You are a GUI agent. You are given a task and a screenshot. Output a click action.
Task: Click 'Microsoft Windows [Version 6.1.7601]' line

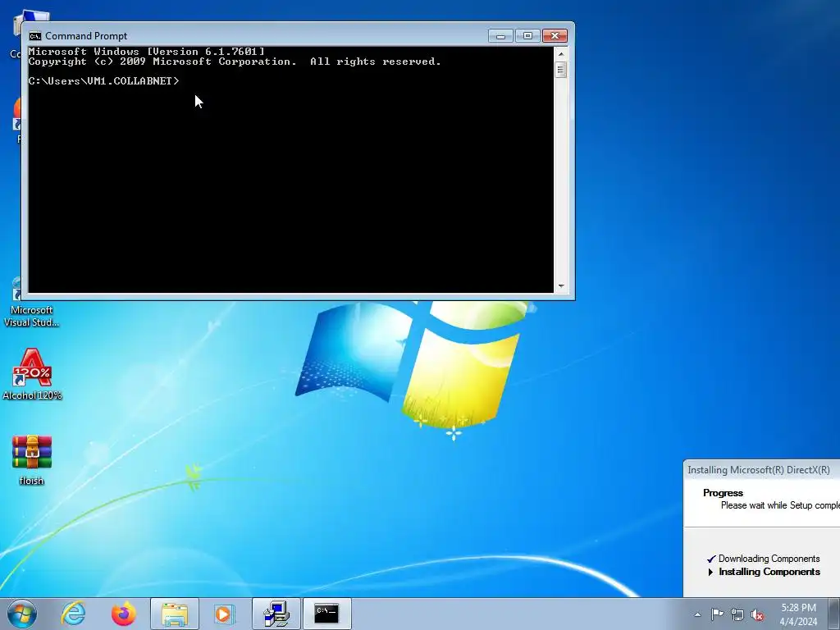pos(146,52)
